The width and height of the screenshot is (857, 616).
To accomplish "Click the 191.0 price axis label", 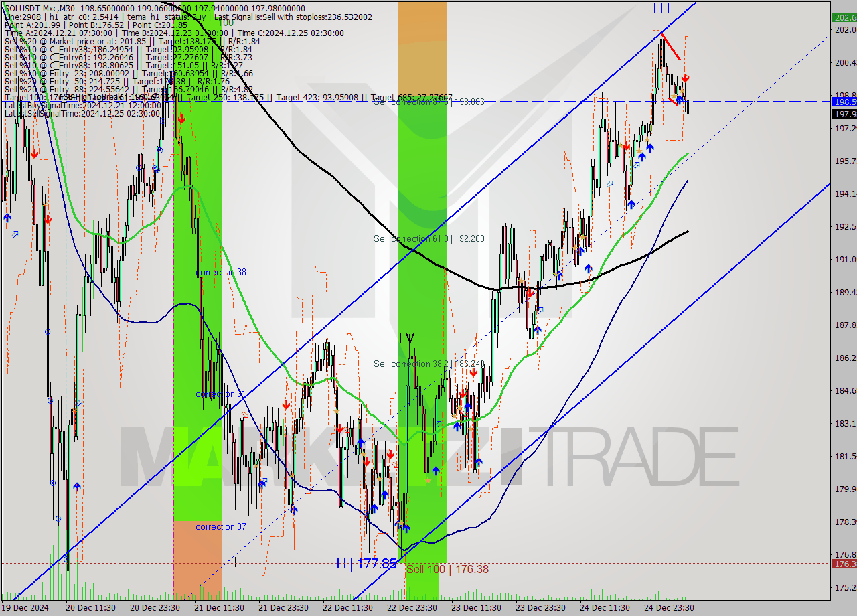I will coord(845,259).
